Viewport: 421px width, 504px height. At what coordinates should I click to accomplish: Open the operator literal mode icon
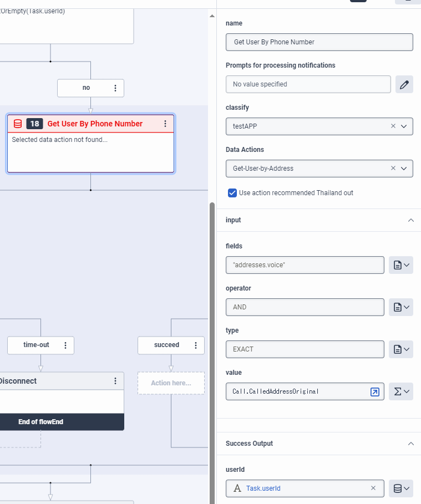tap(401, 307)
